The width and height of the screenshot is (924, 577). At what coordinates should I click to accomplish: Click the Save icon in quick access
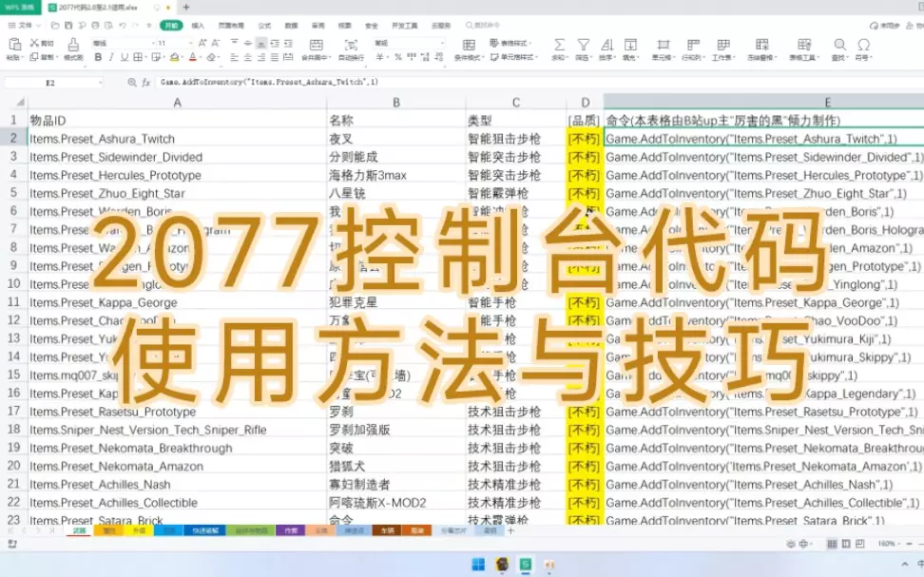click(68, 26)
